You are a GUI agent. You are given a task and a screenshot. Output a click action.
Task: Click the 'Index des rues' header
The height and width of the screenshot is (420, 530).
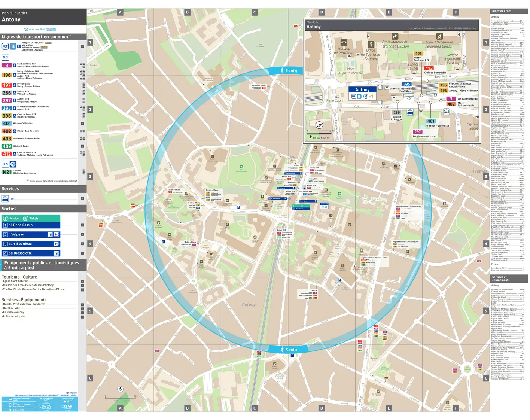pyautogui.click(x=509, y=11)
